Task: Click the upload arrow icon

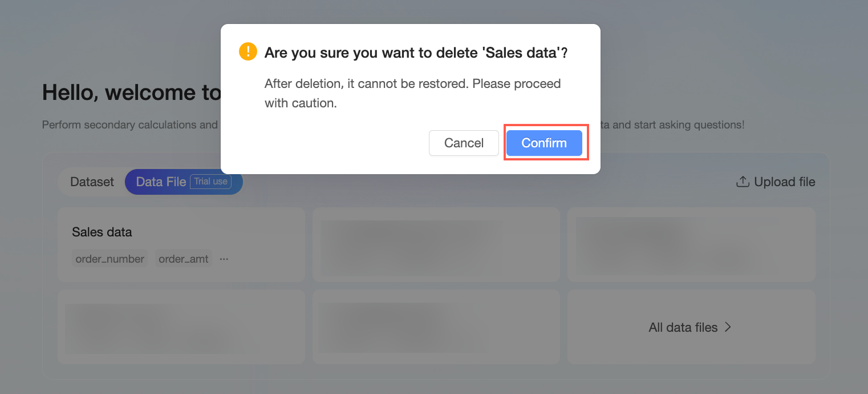Action: (x=742, y=182)
